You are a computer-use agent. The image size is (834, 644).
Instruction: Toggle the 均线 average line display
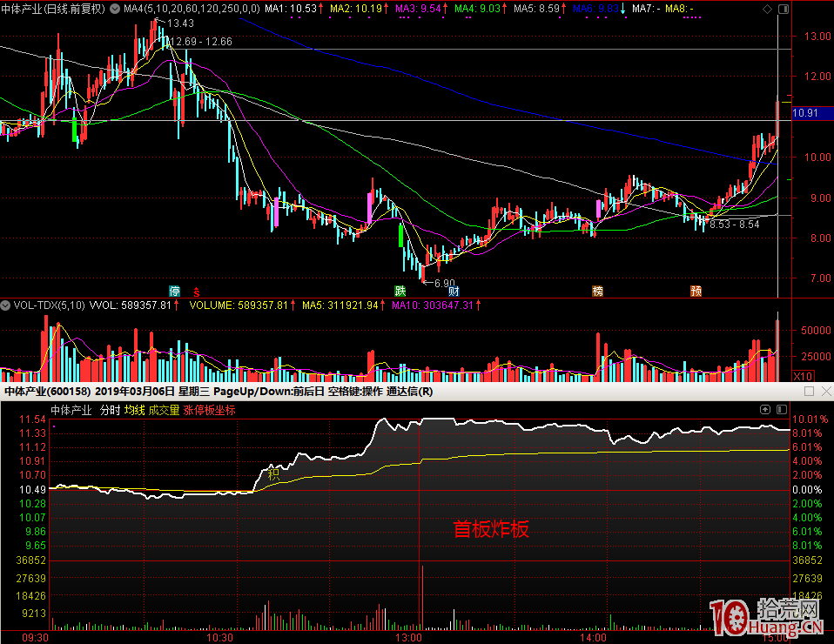click(134, 410)
